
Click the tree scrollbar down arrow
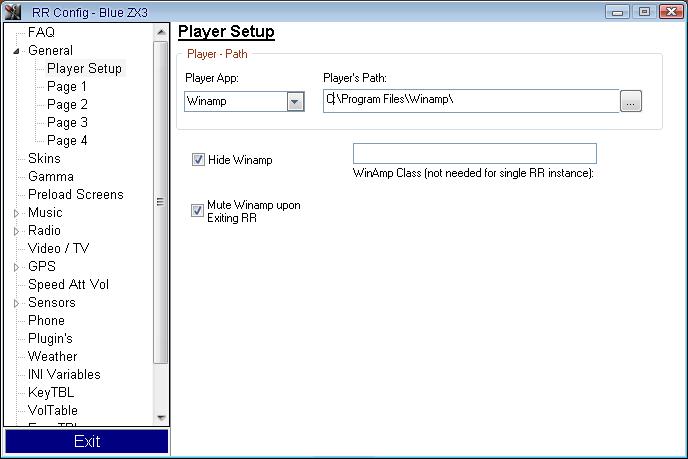click(x=161, y=417)
